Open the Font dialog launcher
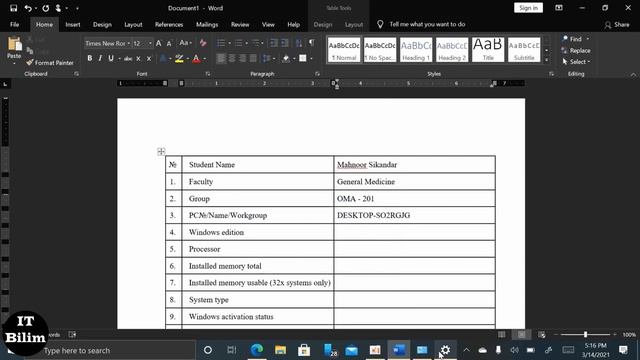The width and height of the screenshot is (640, 360). (208, 74)
